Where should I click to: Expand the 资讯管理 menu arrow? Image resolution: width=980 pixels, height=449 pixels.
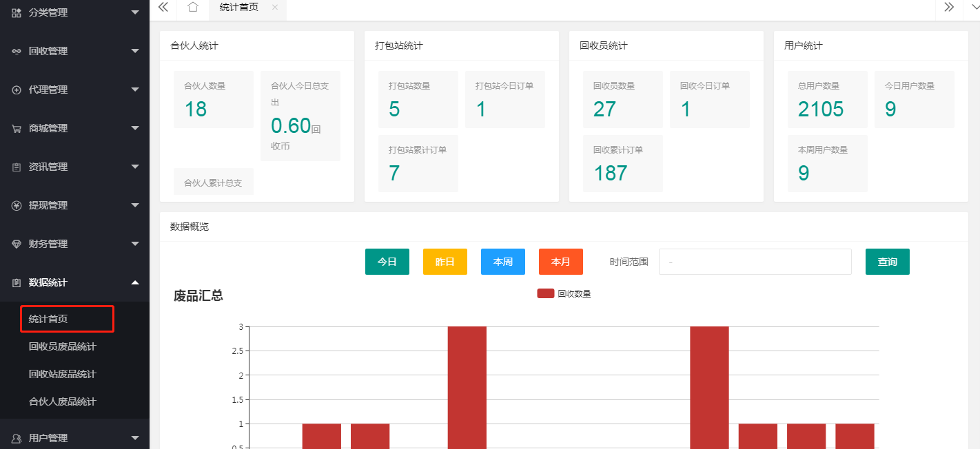pos(135,167)
